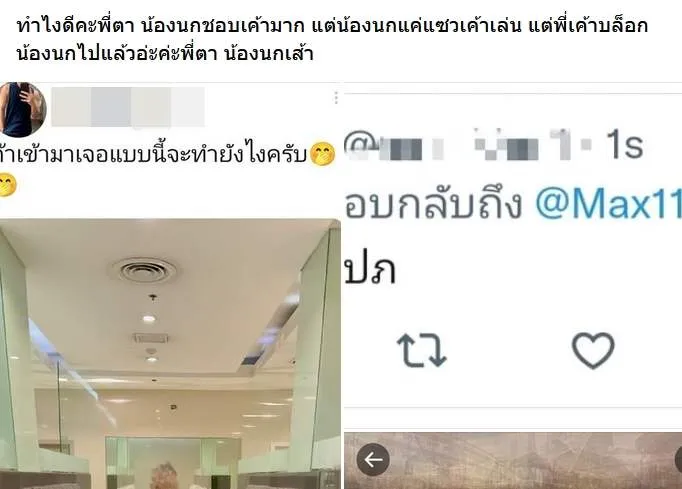This screenshot has height=489, width=682.
Task: Click the emoji on the second post line
Action: 8,185
